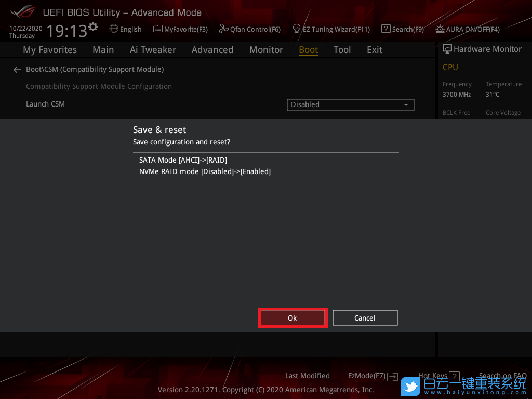Open Qfan Control(F6) fan icon
The image size is (532, 399).
(x=223, y=29)
